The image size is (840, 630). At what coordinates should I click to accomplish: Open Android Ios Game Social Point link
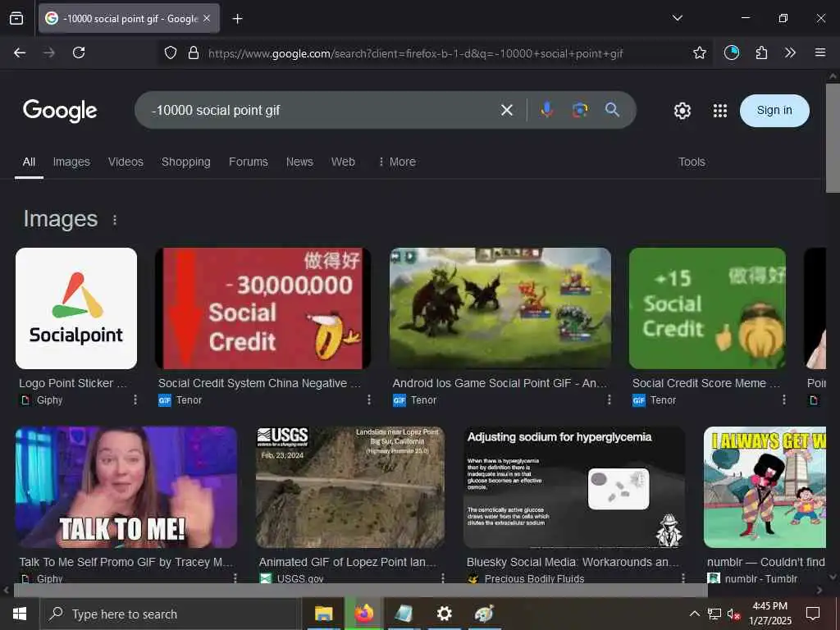[500, 383]
